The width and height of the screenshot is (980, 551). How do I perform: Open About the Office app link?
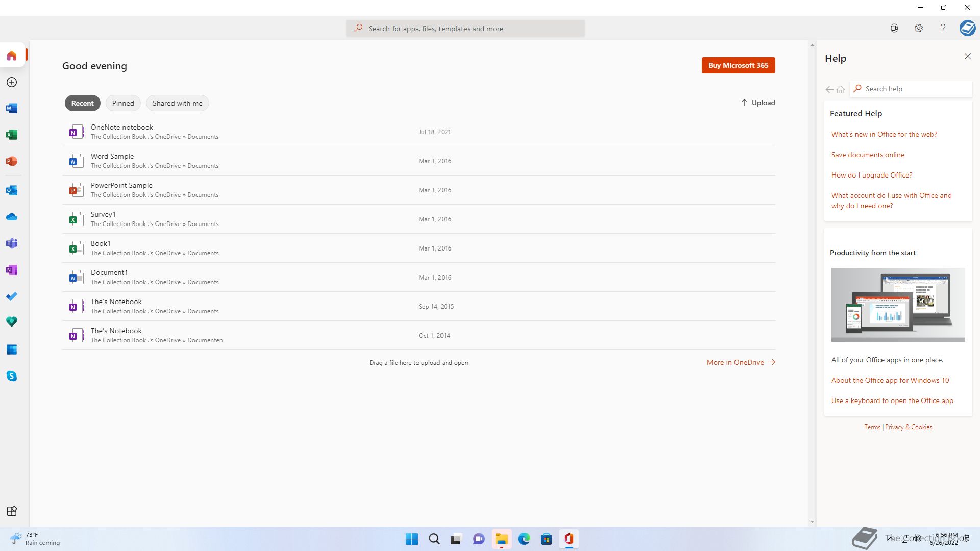click(890, 380)
